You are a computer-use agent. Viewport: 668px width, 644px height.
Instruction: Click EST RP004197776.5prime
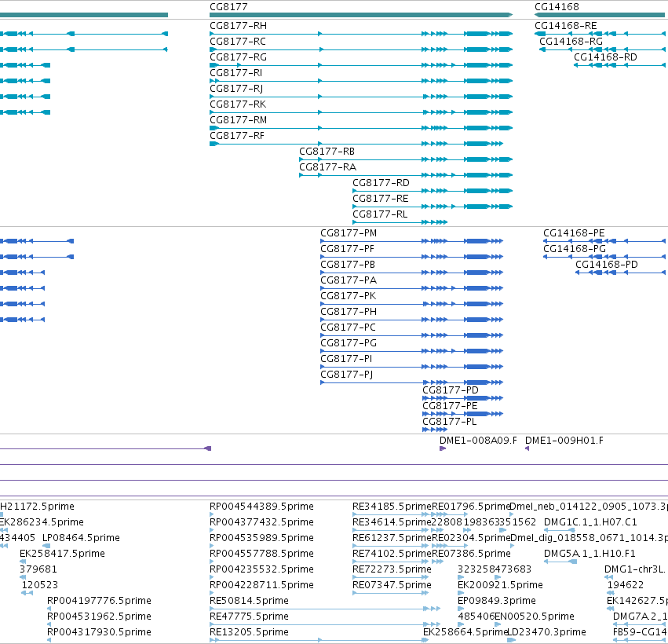[x=99, y=601]
